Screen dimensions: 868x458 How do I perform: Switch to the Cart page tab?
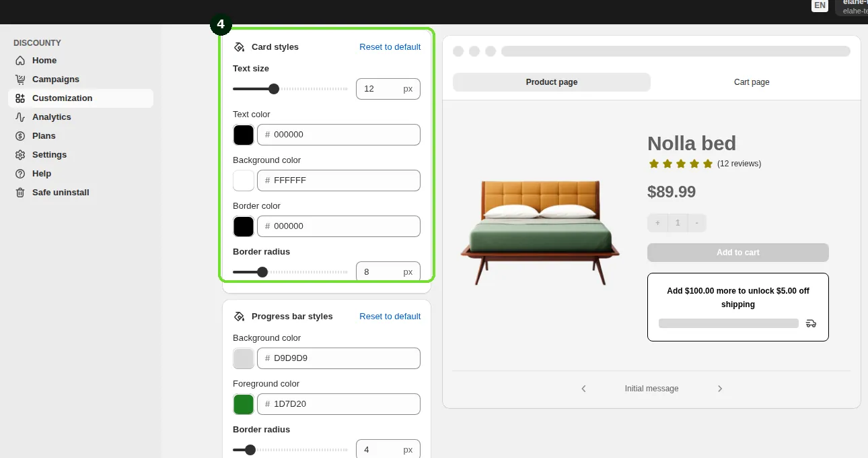(x=752, y=82)
